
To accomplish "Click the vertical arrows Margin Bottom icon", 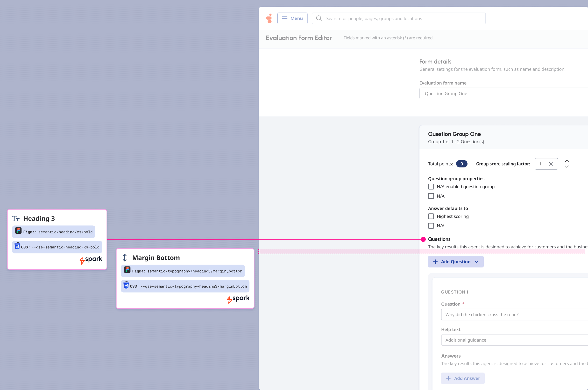I will 125,258.
